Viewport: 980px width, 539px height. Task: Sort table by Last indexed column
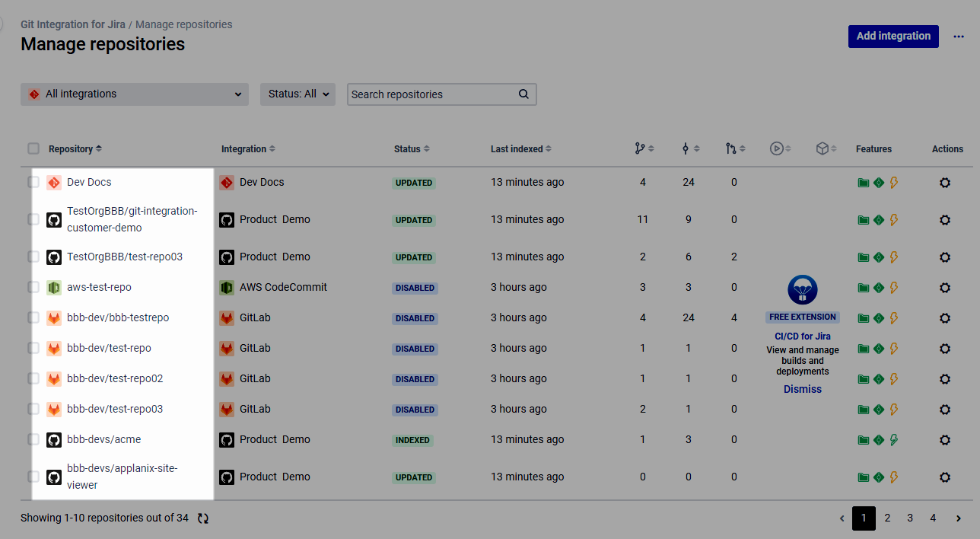tap(521, 149)
